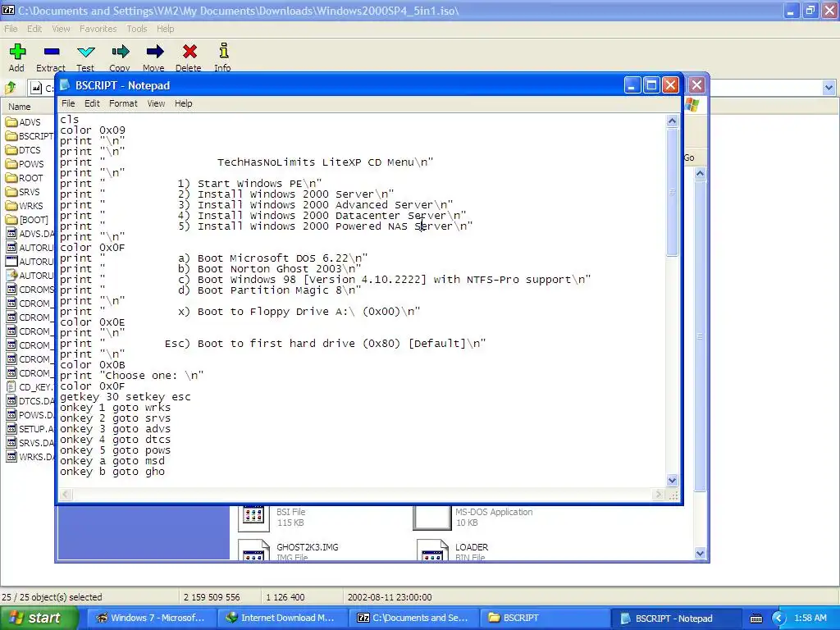Click the system tray arrow icon
The height and width of the screenshot is (630, 840).
pos(779,619)
